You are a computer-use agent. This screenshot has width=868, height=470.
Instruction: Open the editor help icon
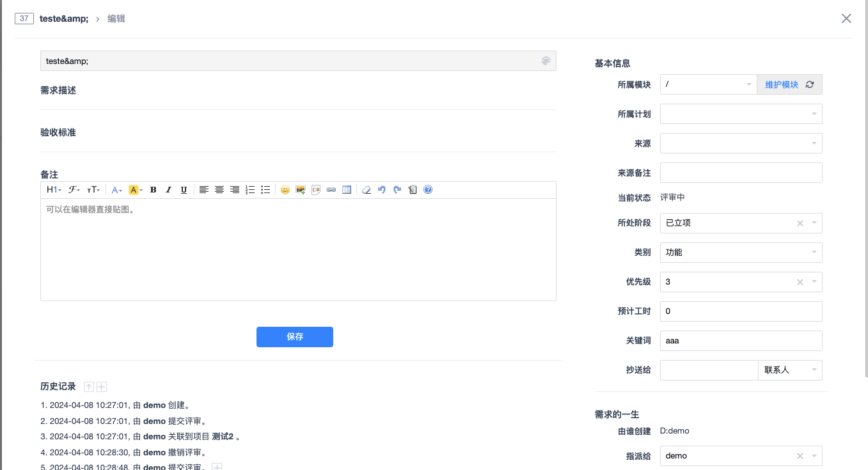(428, 190)
